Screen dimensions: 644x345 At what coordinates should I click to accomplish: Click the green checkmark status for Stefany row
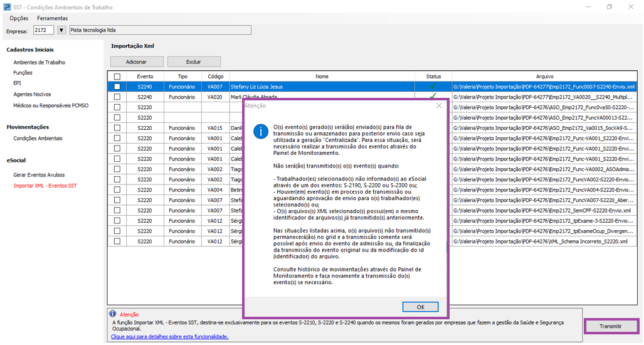coord(433,87)
